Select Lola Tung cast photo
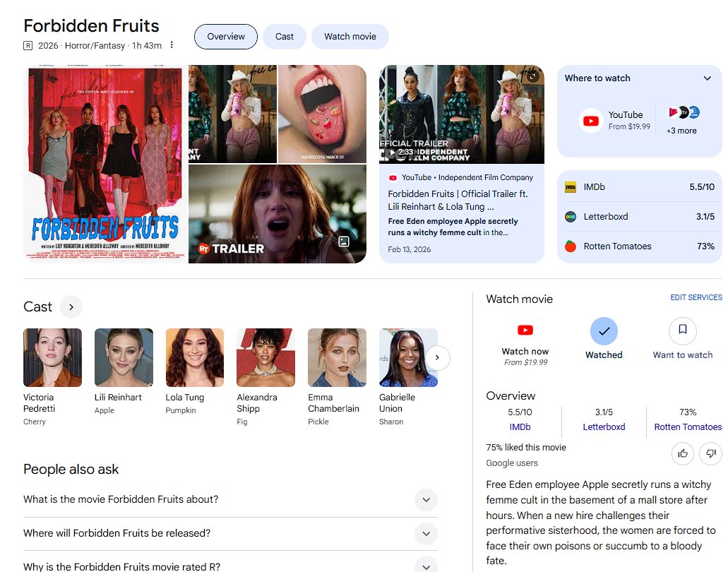The height and width of the screenshot is (572, 728). coord(195,357)
